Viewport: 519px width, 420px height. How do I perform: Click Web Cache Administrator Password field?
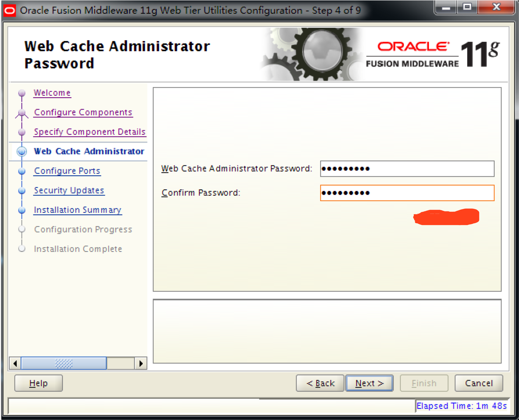[x=407, y=169]
